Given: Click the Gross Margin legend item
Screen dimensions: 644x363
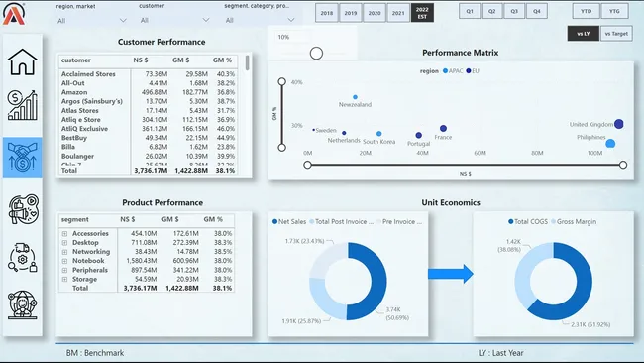Looking at the screenshot, I should tap(574, 221).
